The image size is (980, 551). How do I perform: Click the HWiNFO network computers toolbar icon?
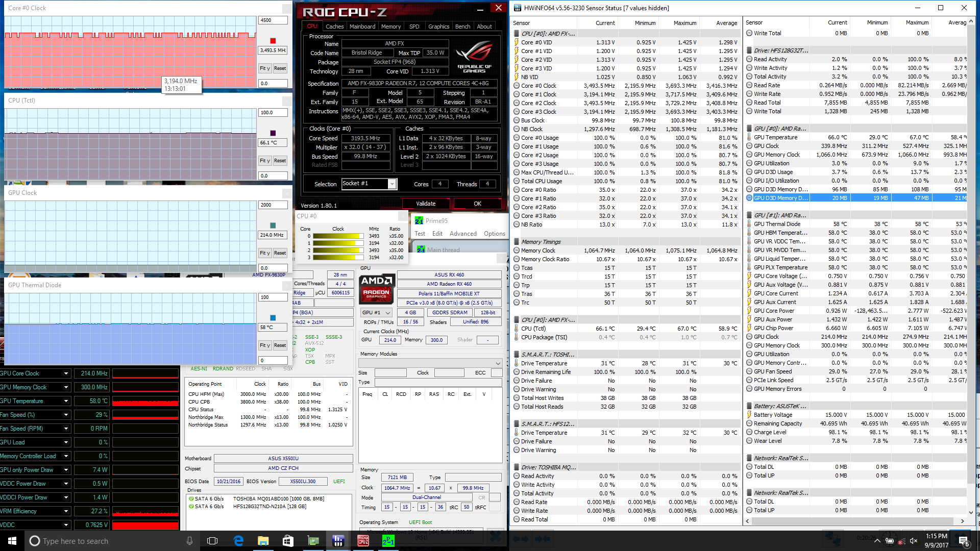pyautogui.click(x=834, y=539)
